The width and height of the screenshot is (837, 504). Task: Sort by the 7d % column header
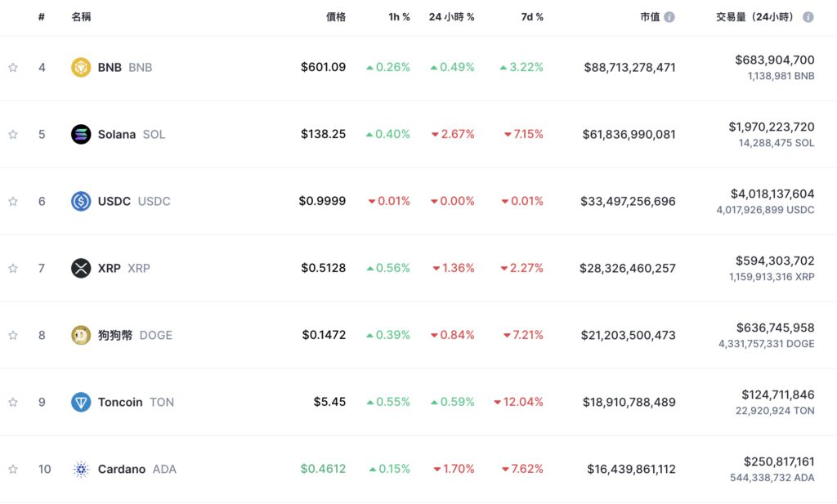[x=532, y=16]
